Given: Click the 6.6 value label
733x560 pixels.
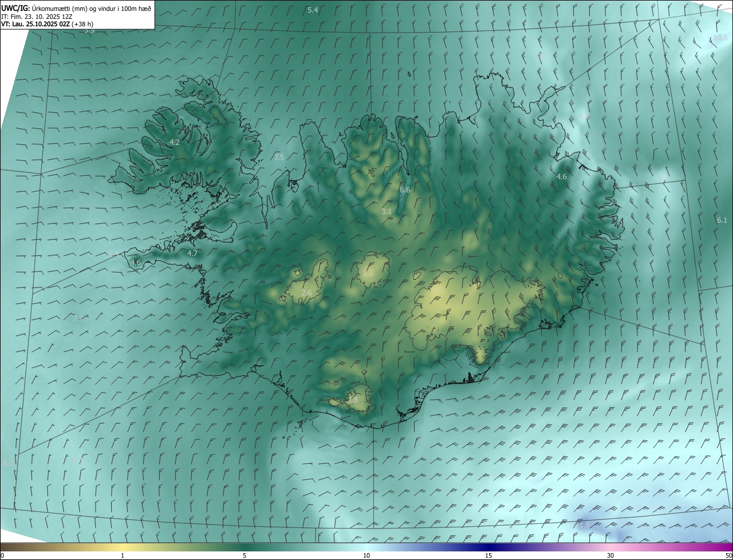Looking at the screenshot, I should tap(405, 190).
